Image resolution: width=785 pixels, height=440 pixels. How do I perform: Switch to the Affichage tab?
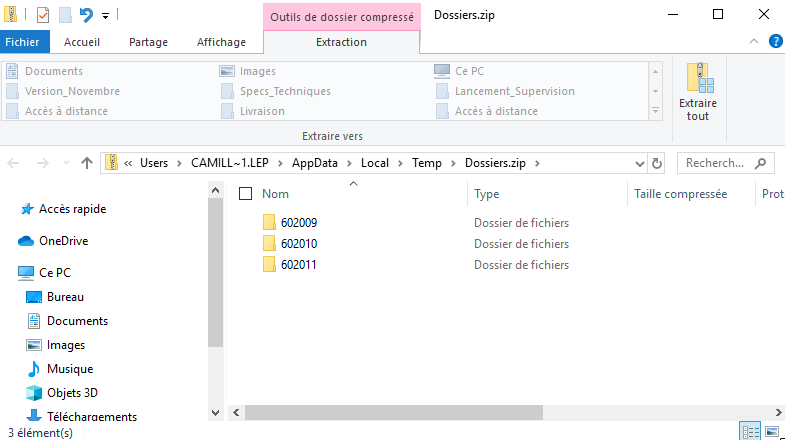pos(221,42)
